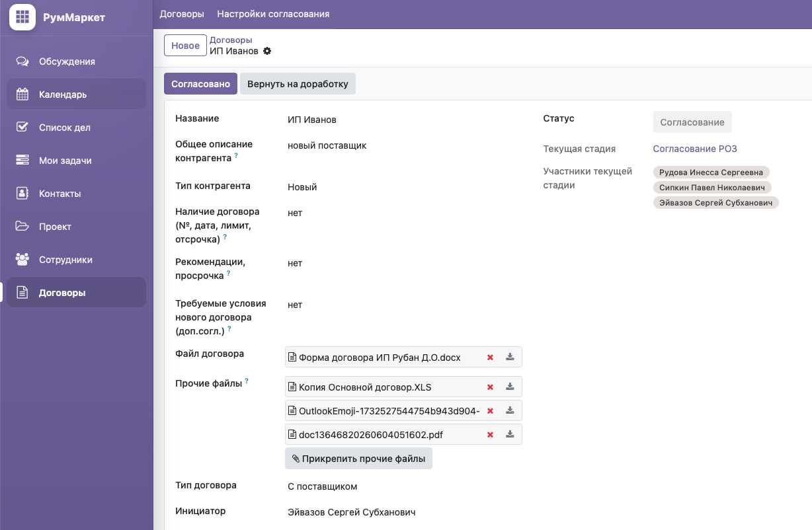
Task: Delete file Форма договора ИП Рубан Д.О.docx
Action: pyautogui.click(x=490, y=358)
